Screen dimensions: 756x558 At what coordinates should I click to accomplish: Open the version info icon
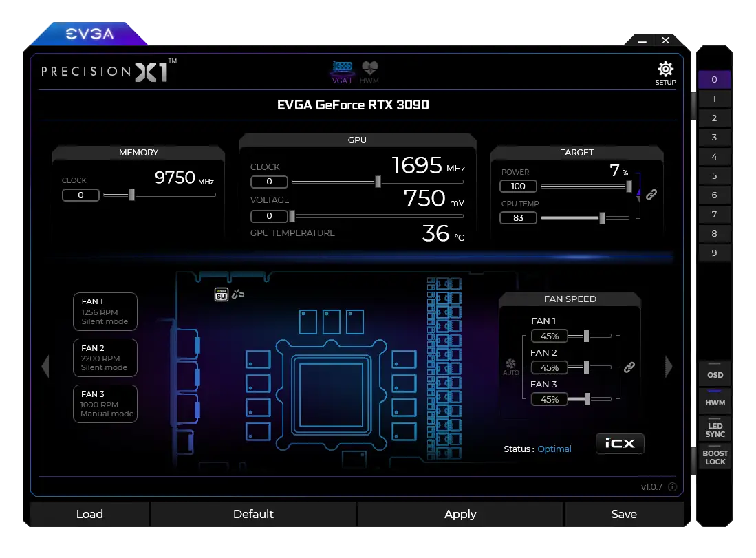673,486
